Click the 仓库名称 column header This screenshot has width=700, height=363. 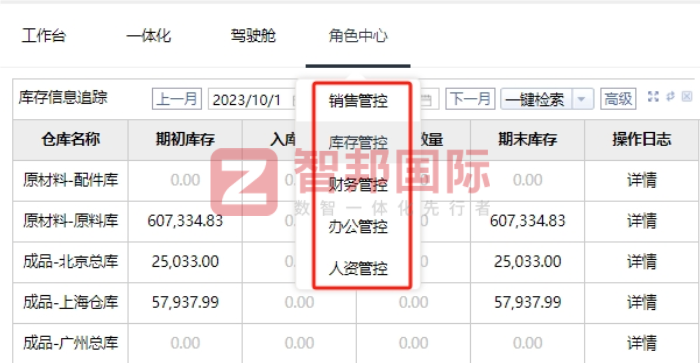71,139
